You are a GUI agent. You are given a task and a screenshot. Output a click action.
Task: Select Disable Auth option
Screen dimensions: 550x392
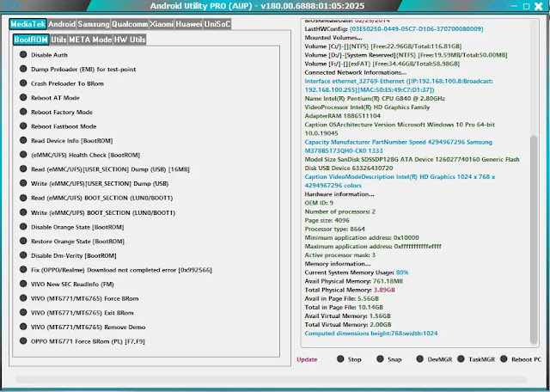44,55
